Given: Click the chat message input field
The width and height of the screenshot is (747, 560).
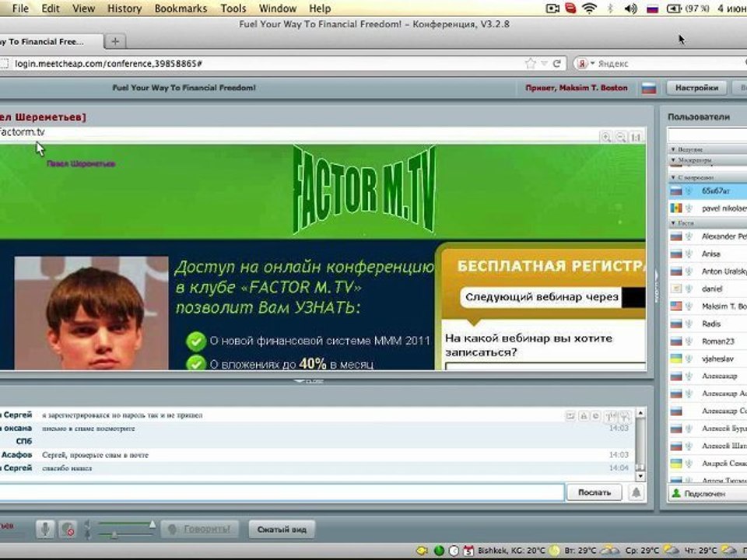Looking at the screenshot, I should click(281, 492).
